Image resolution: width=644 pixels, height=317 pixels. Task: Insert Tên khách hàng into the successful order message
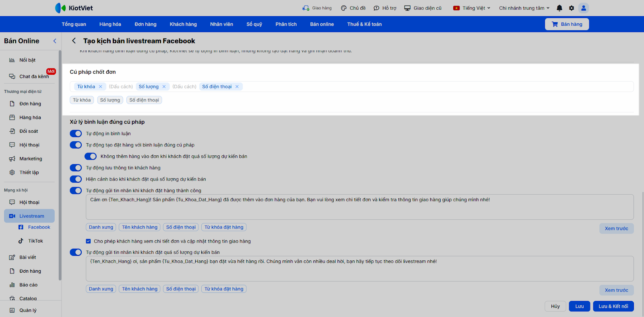[x=140, y=227]
